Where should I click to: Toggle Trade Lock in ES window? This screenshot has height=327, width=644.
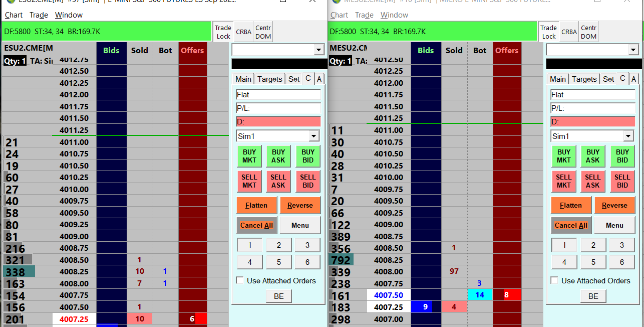(223, 32)
